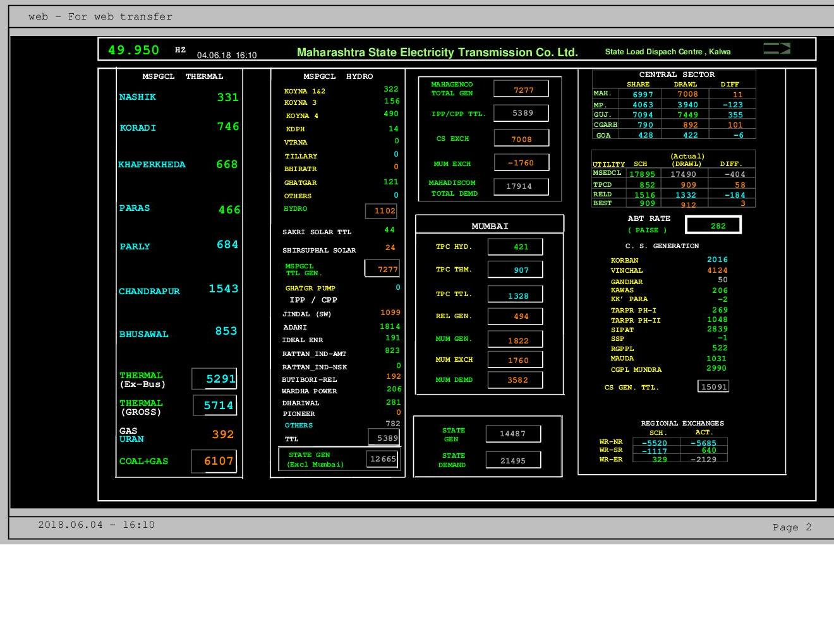Select KOYNA 1&2 hydro value 322

(391, 90)
